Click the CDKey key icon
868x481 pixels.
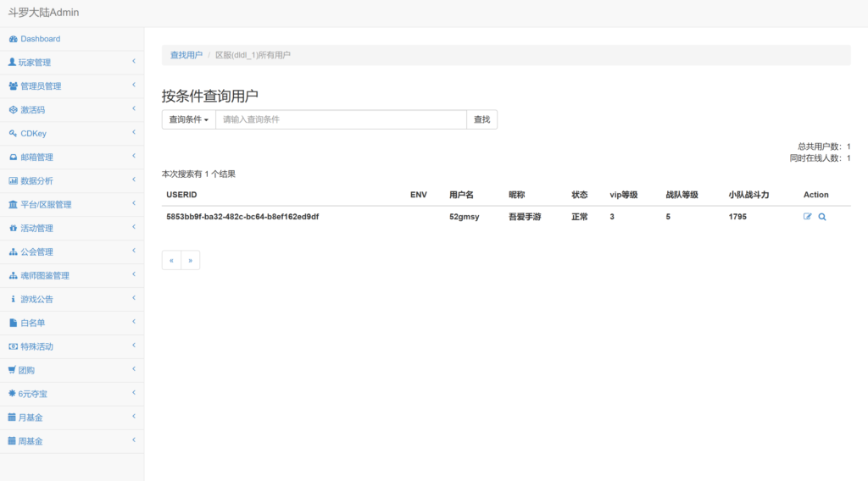(x=13, y=134)
